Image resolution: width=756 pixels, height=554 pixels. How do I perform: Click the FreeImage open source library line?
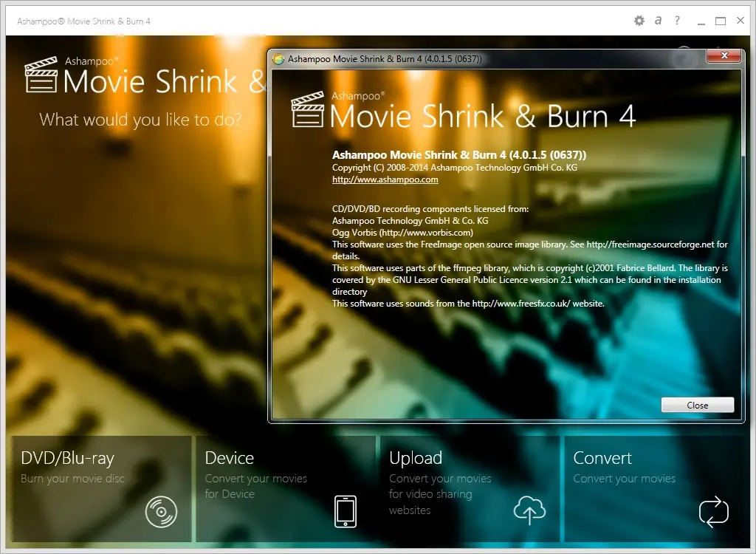click(530, 250)
